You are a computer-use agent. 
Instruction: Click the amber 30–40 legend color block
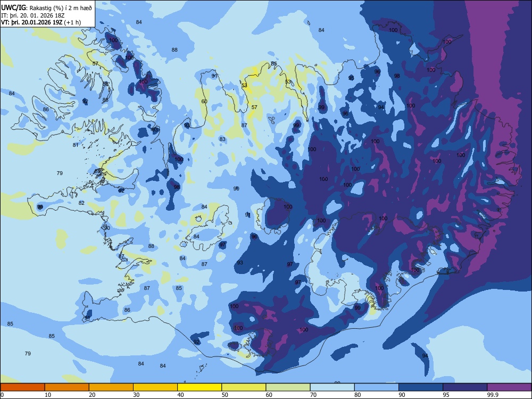155,387
